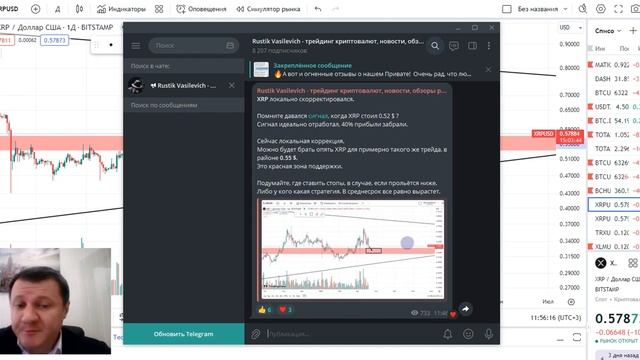This screenshot has width=640, height=360.
Task: Open channel comments icon in Telegram header
Action: coord(453,46)
